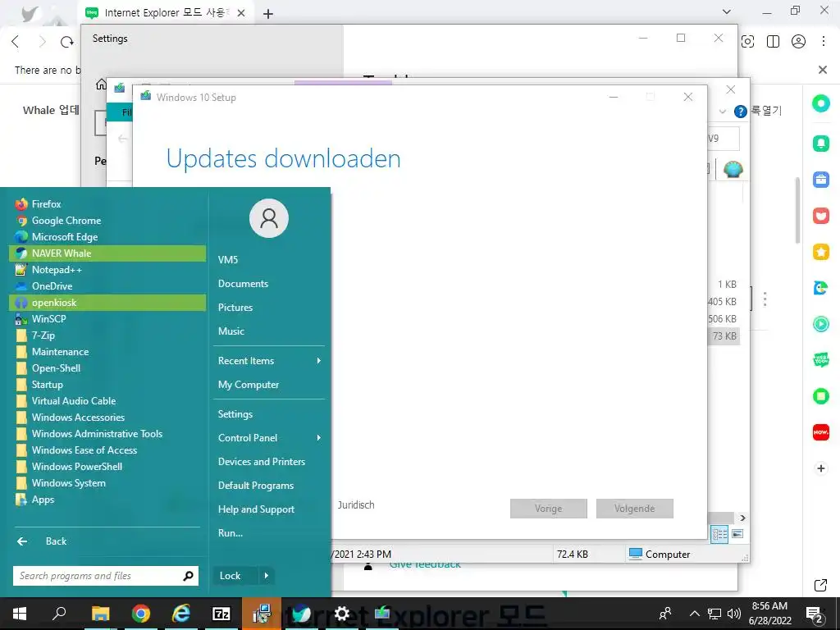
Task: Open OneDrive entry in start menu
Action: coord(107,286)
